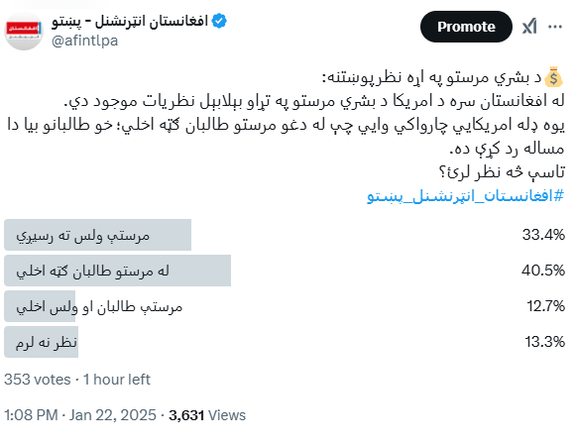Click the 40.5% percentage value
Viewport: 576px width, 432px height.
click(x=543, y=270)
